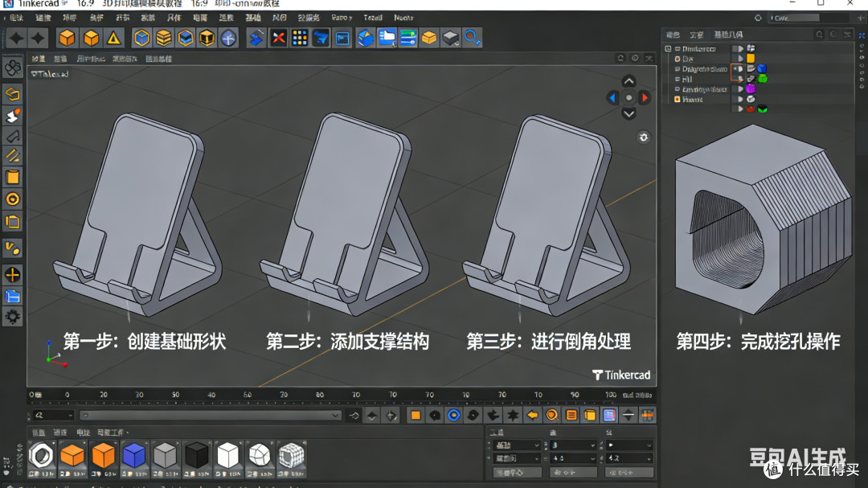Click the middle button at the properties panel bottom
This screenshot has height=488, width=868.
[x=574, y=473]
